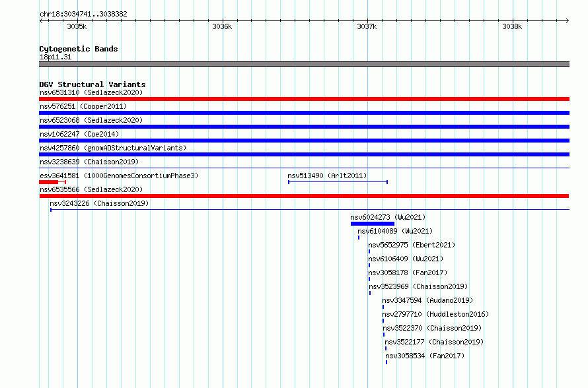
Task: Open nsv513490 (Arlt2011) label
Action: (327, 176)
